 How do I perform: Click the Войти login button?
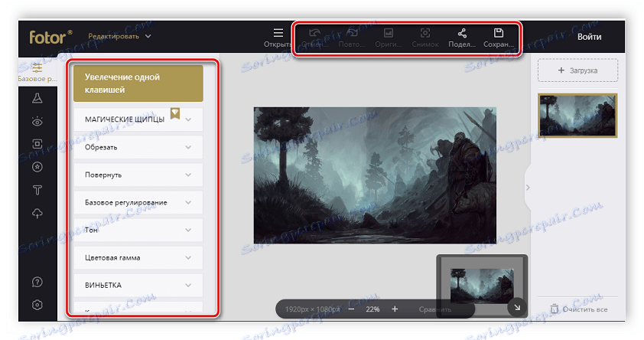pos(590,37)
